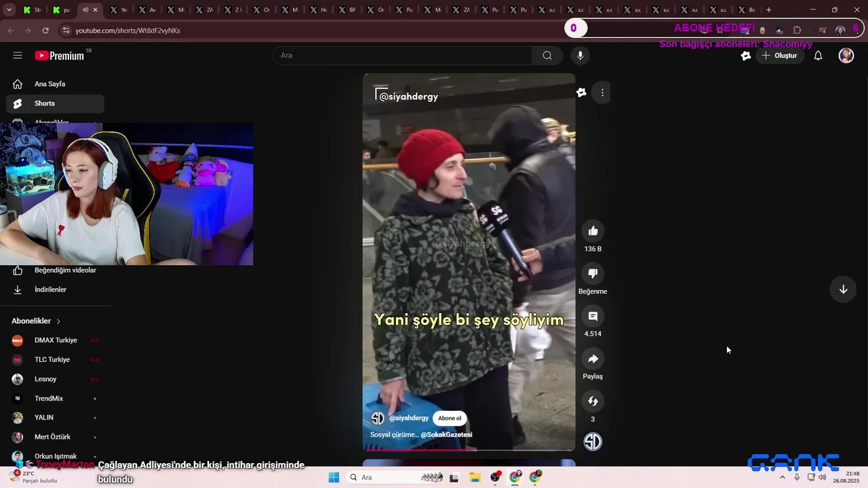Click the @SokakGazetesi mention link
The height and width of the screenshot is (488, 868).
pos(446,434)
